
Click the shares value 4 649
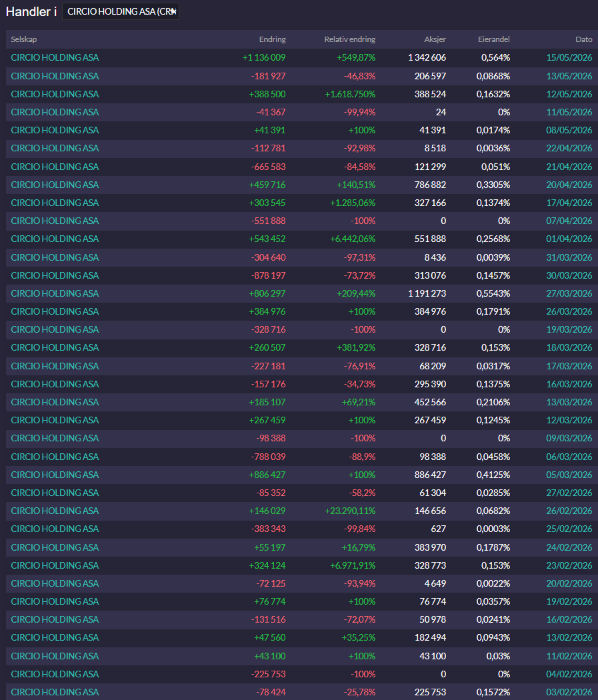(435, 583)
